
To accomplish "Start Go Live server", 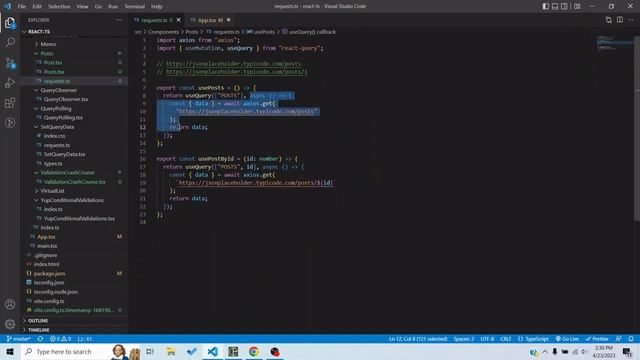I will [567, 339].
